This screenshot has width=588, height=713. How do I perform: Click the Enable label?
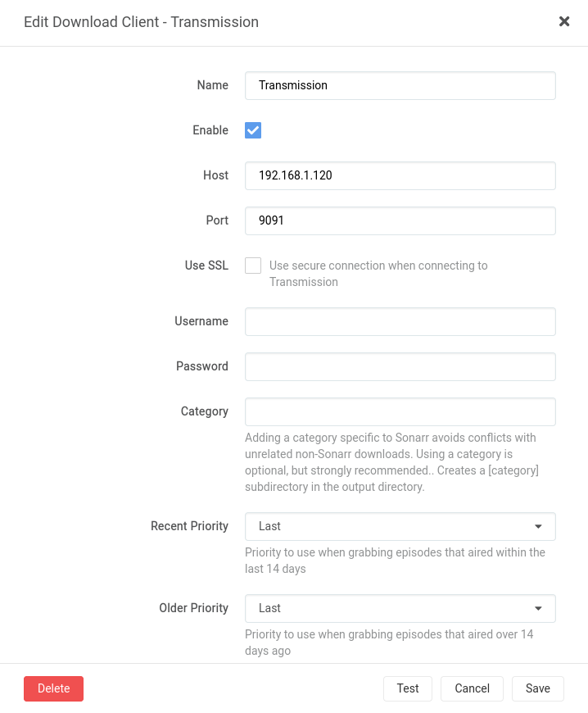(210, 130)
